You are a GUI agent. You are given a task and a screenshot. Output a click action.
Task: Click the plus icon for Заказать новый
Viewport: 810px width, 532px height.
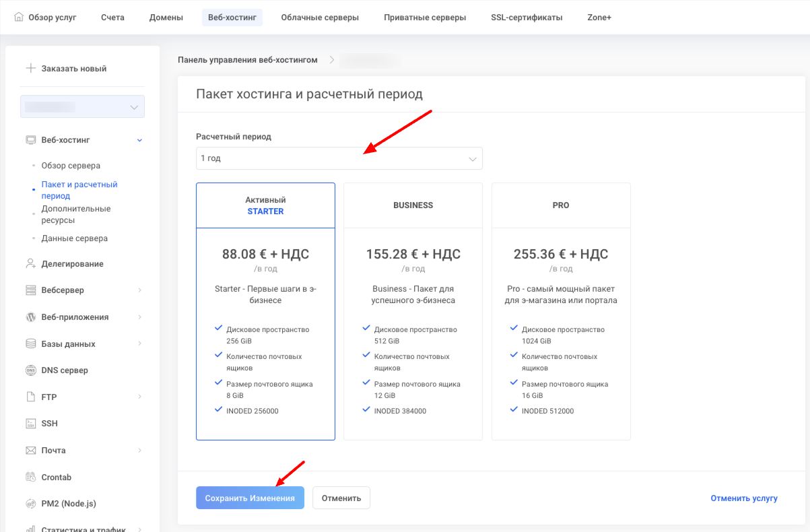30,68
